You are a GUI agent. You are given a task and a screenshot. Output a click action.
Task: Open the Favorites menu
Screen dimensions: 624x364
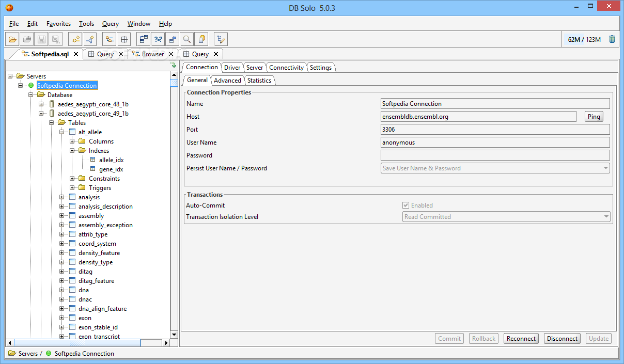point(58,24)
